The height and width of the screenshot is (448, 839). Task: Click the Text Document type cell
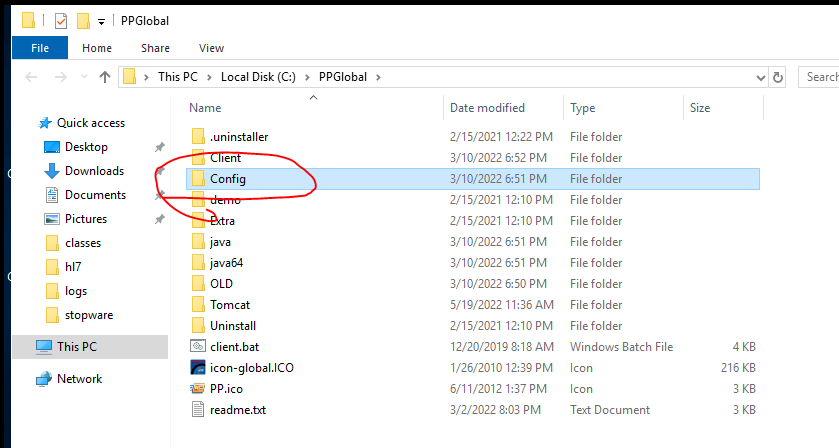[609, 410]
